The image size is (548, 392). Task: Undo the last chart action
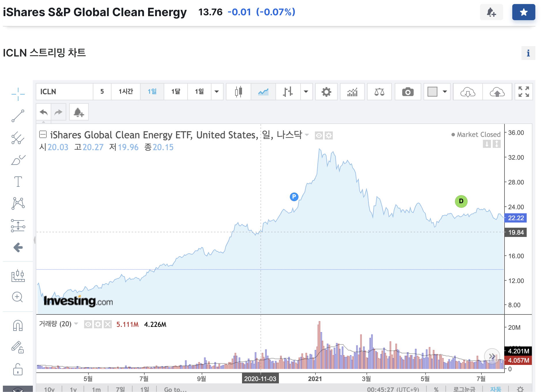coord(44,112)
